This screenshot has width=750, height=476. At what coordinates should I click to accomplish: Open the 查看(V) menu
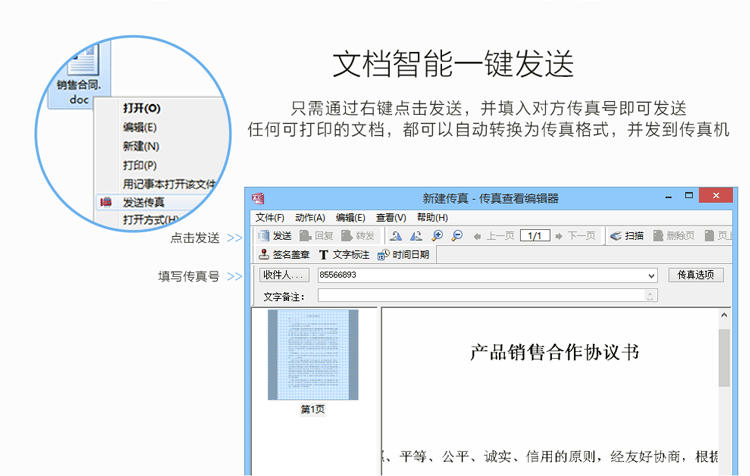coord(391,217)
